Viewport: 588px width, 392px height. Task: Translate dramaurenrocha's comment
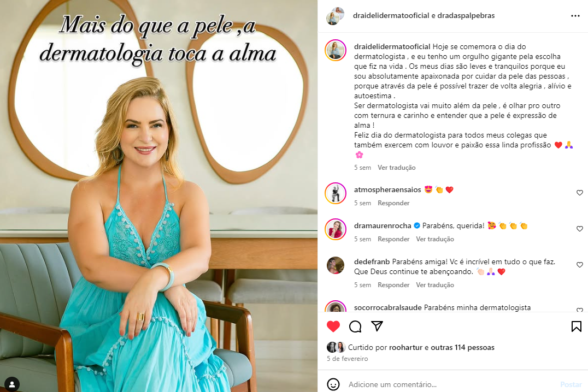click(434, 239)
